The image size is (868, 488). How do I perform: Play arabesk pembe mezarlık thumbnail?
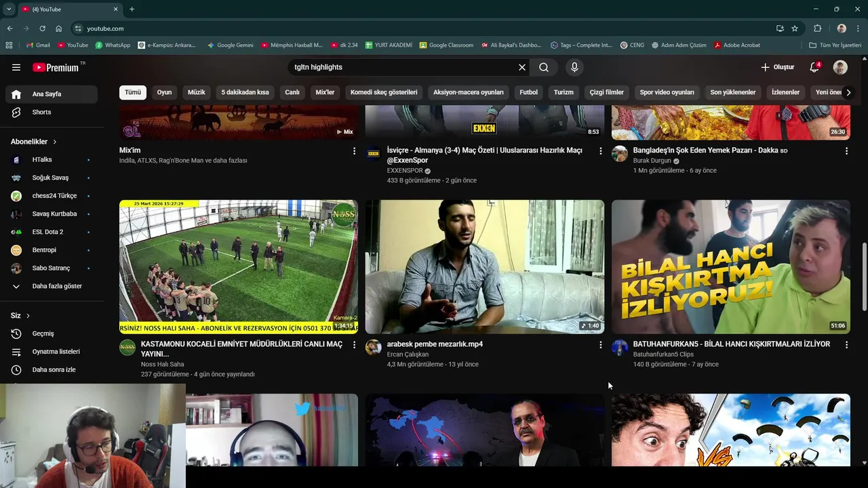tap(485, 266)
